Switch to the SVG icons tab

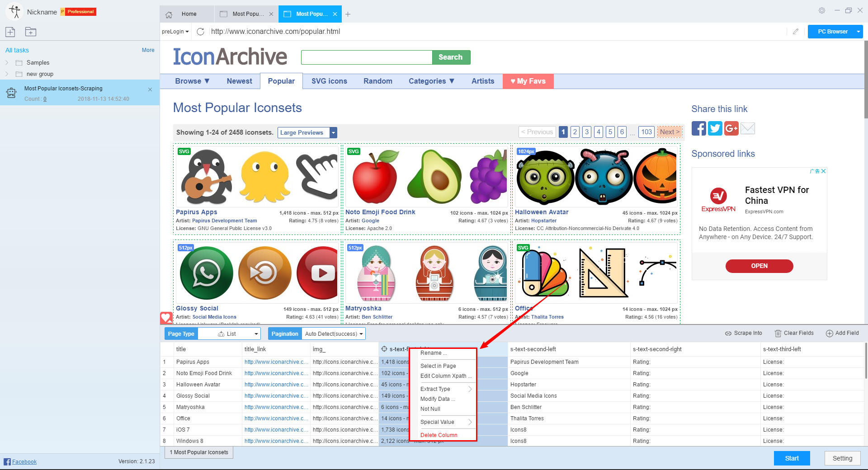click(329, 81)
